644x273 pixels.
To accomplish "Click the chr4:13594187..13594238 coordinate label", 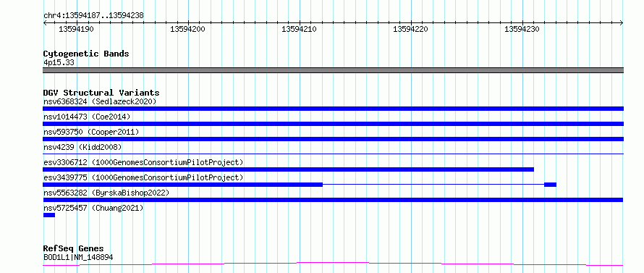I will (x=93, y=16).
